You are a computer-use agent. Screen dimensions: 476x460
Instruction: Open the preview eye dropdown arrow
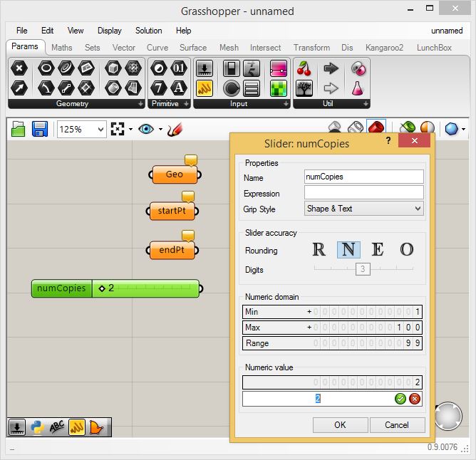160,130
